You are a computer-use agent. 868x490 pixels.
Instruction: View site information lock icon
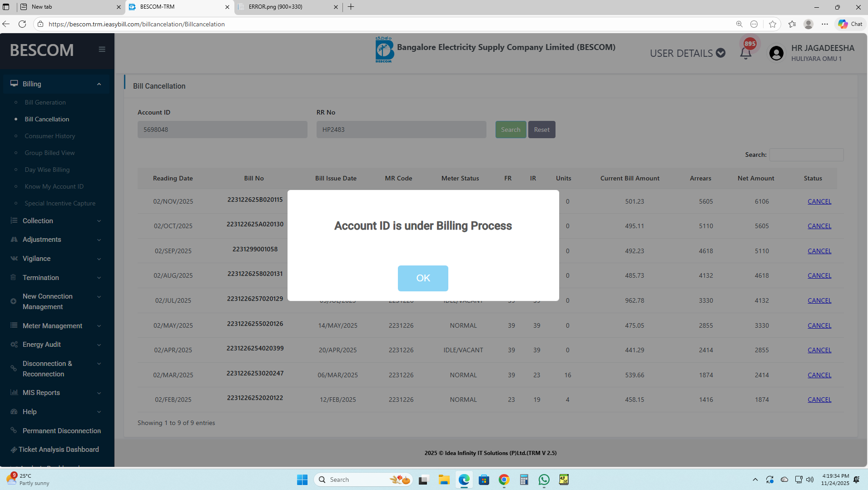40,24
